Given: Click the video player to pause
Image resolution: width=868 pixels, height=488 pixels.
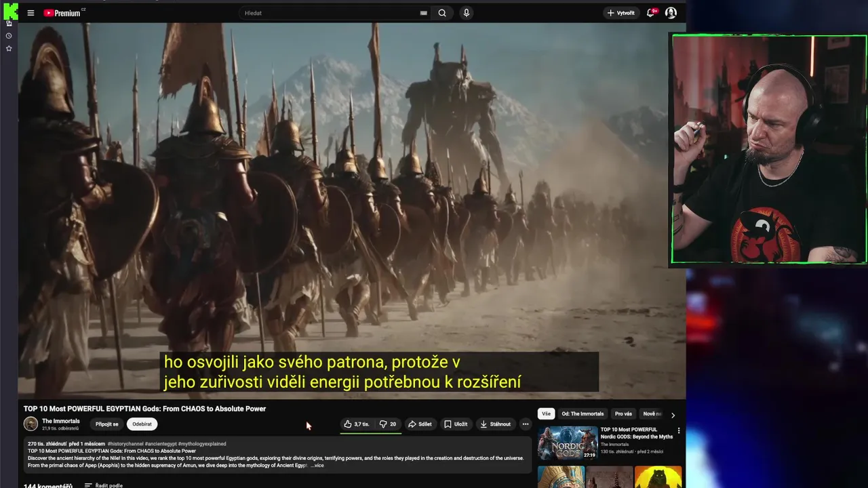Looking at the screenshot, I should 351,211.
